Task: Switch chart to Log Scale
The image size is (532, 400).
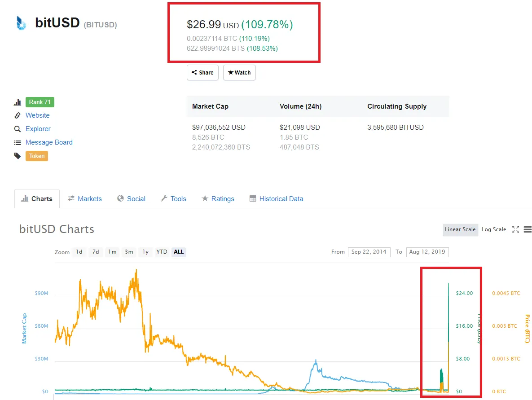Action: coord(494,230)
